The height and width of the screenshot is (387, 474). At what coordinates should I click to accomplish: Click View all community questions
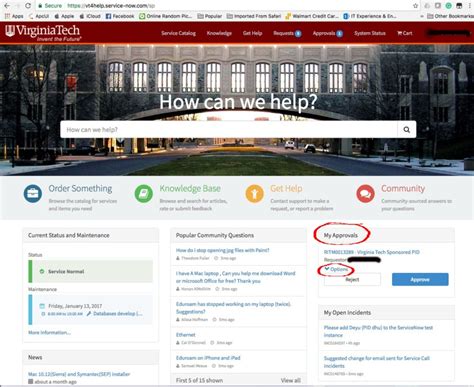[x=291, y=380]
